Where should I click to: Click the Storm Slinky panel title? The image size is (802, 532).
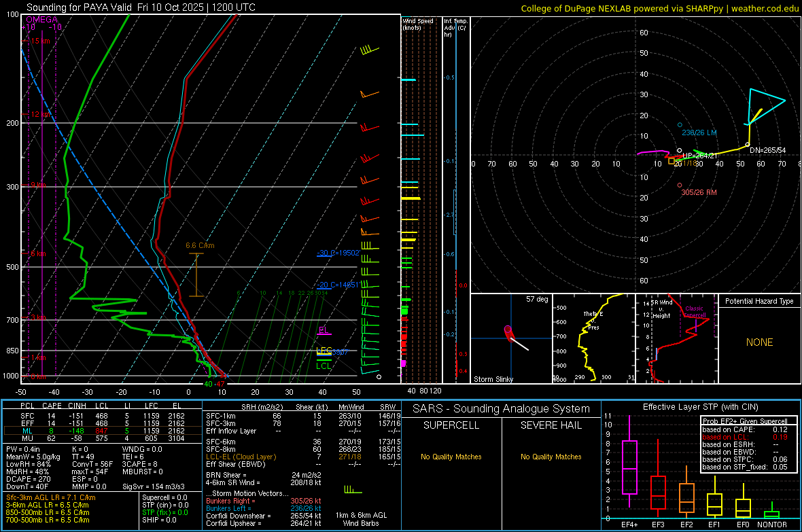493,379
